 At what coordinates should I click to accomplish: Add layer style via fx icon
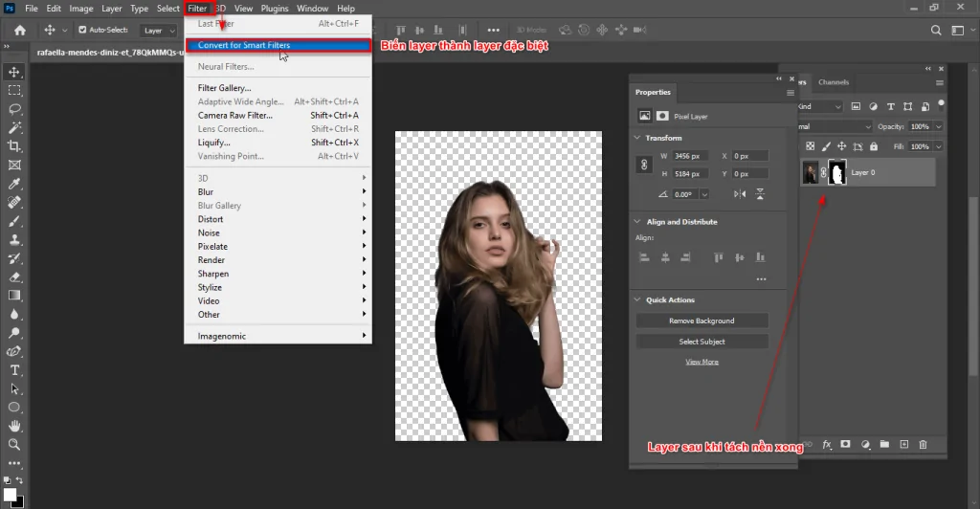tap(827, 445)
